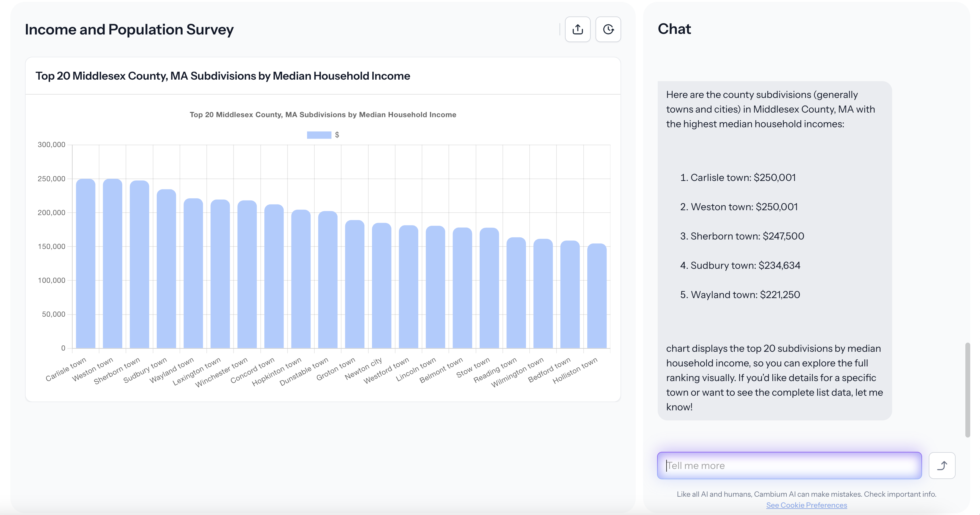Click the 'Stow town' axis label
980x515 pixels.
(x=473, y=367)
